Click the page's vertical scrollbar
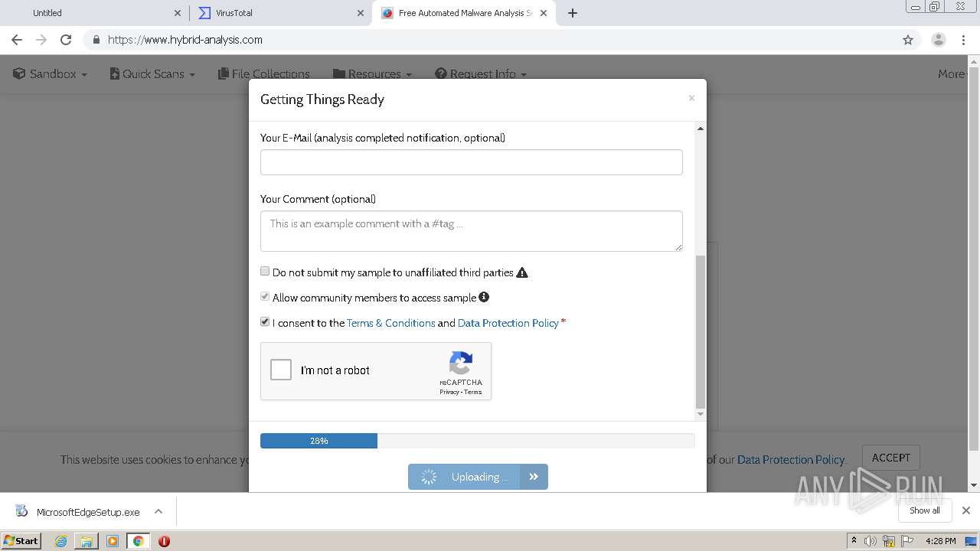 [x=973, y=259]
